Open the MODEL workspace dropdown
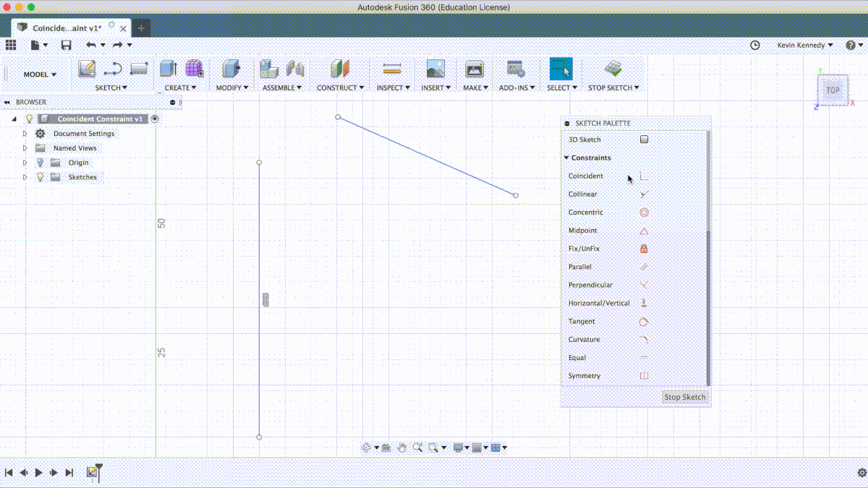The image size is (868, 488). pos(40,74)
